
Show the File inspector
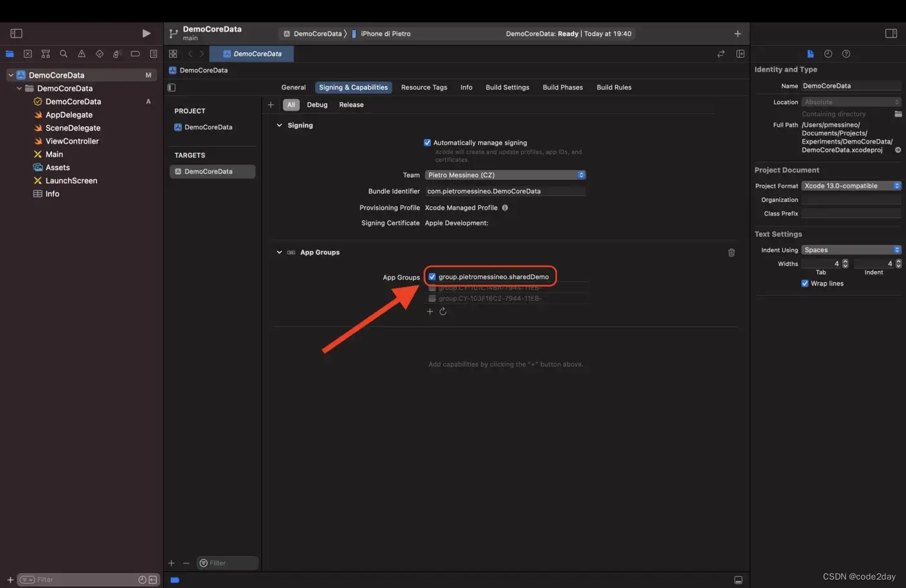810,54
